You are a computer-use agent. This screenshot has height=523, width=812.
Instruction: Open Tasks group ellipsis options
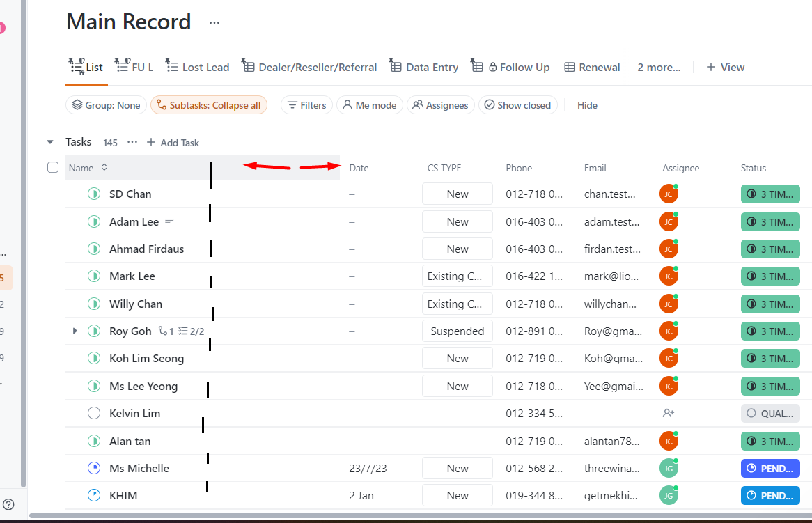coord(132,142)
